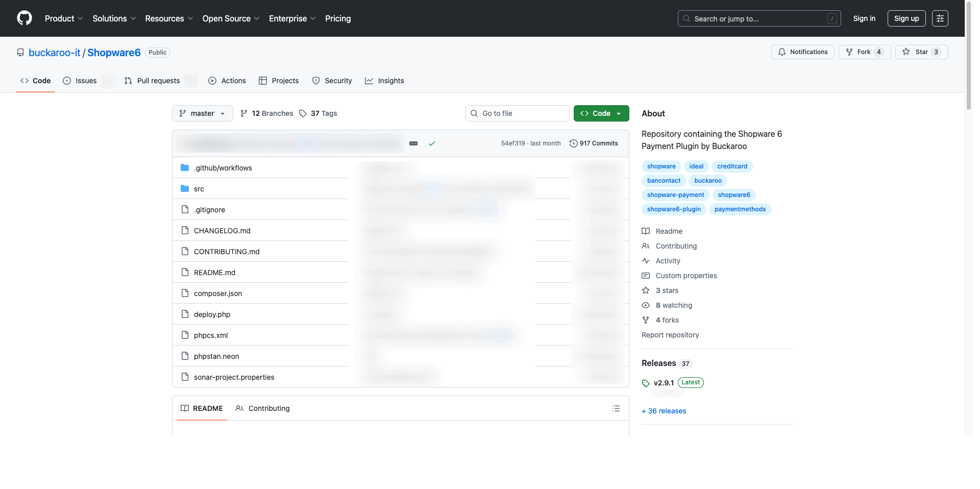The height and width of the screenshot is (489, 980).
Task: View the 3 stars link
Action: pyautogui.click(x=660, y=290)
